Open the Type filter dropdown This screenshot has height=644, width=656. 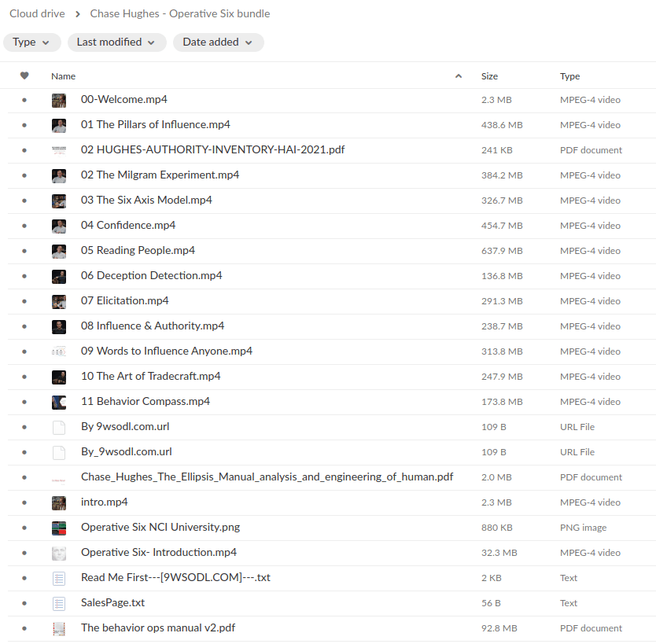(31, 42)
